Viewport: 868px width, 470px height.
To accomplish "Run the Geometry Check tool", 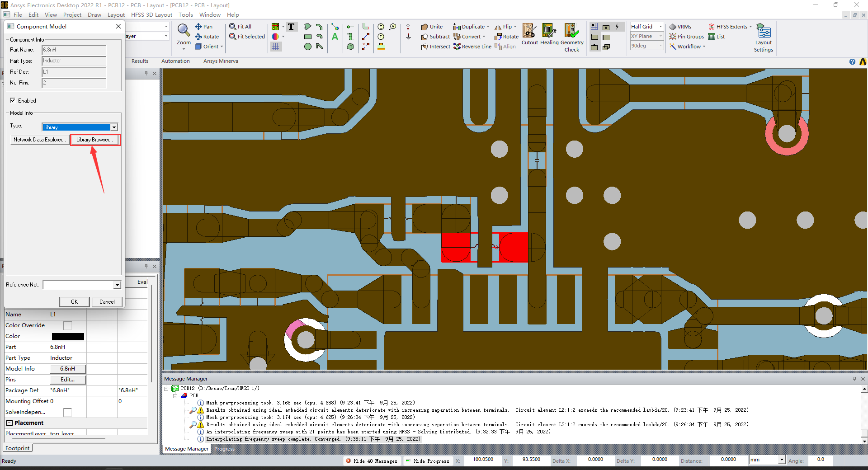I will tap(572, 38).
